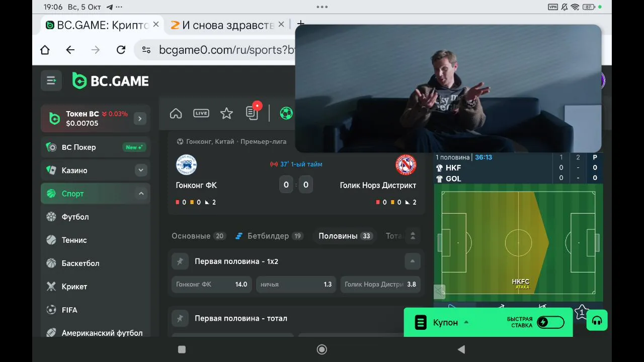Screen dimensions: 644x362
Task: Click the HKF team row in scoreboard
Action: pos(518,168)
